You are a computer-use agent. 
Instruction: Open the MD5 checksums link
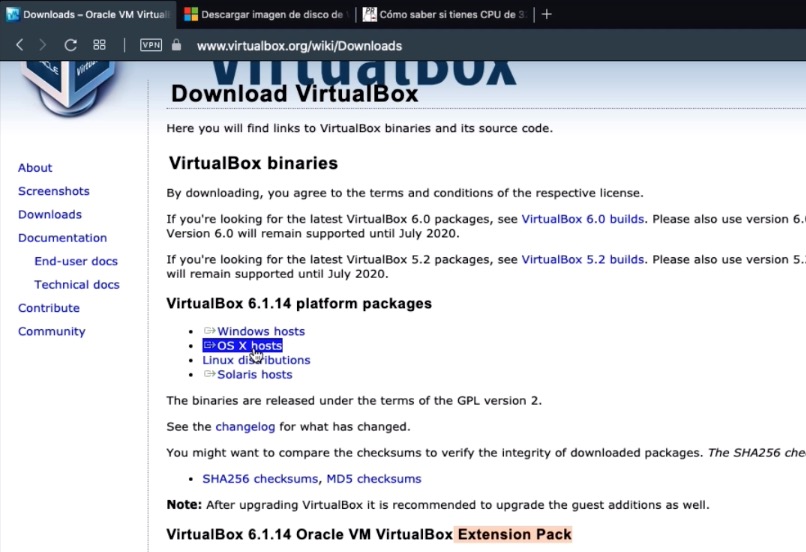point(374,479)
